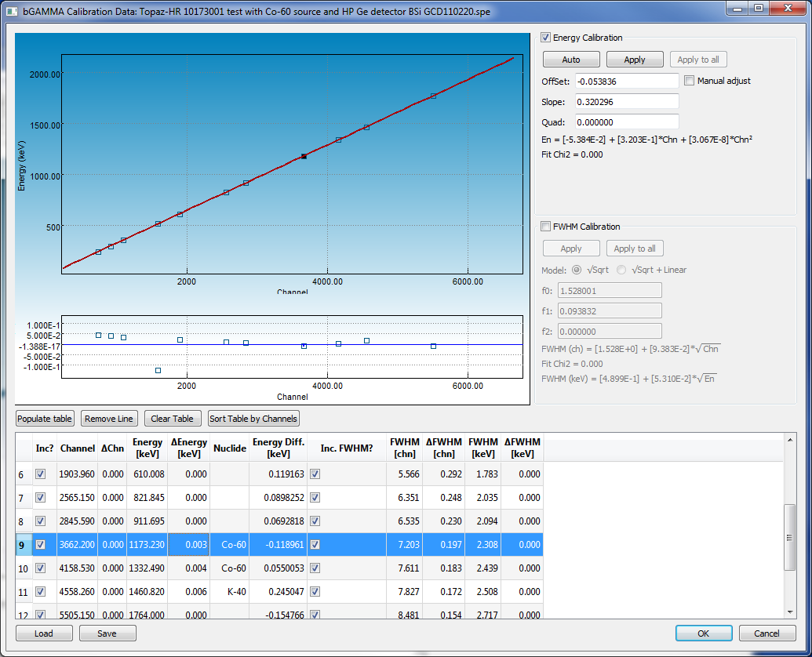
Task: Click the table scroll down arrow
Action: [790, 612]
